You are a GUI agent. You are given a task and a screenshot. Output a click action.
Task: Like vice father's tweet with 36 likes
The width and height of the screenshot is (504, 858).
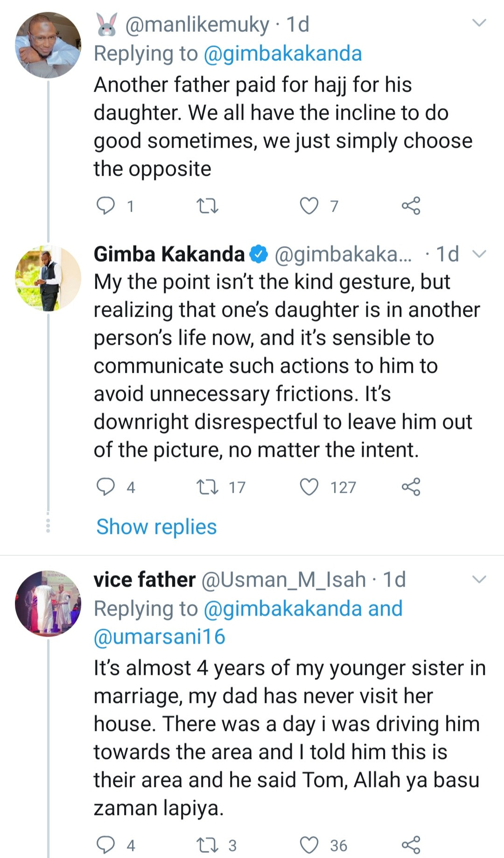pyautogui.click(x=309, y=845)
